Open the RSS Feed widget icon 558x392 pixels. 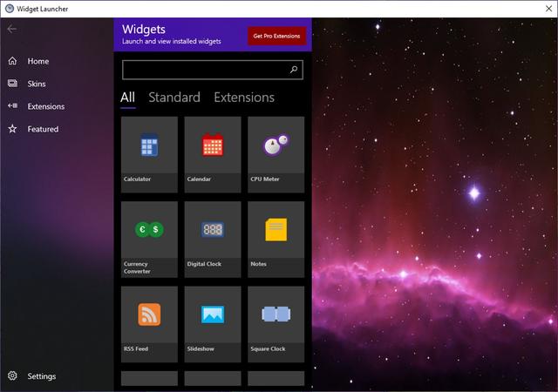click(149, 314)
